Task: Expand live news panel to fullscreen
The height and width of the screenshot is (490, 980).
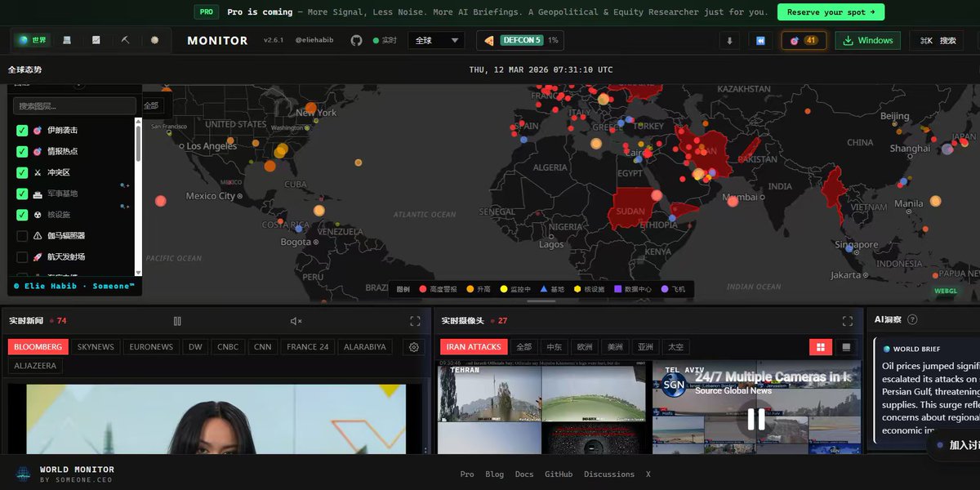Action: click(415, 321)
